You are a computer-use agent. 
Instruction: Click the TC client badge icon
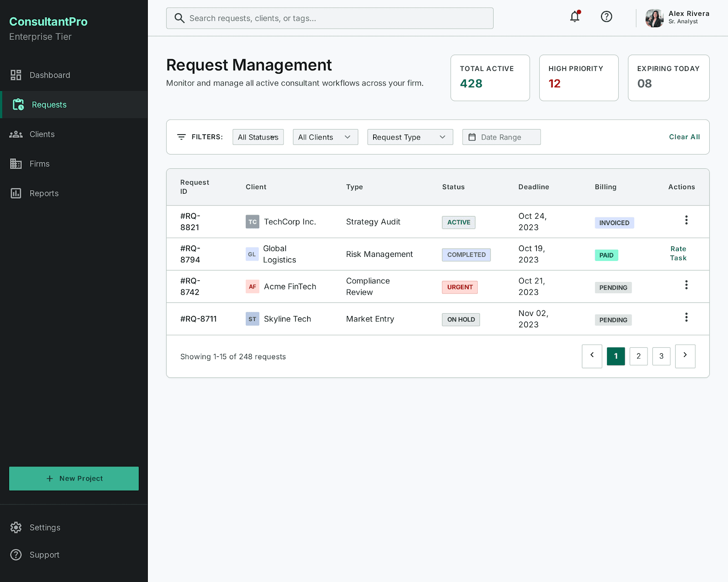tap(253, 222)
